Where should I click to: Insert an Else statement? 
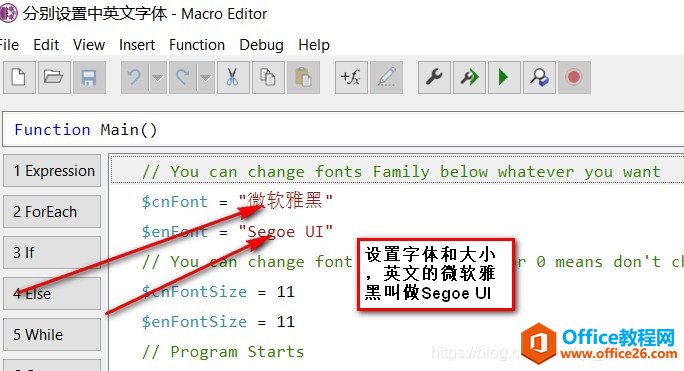point(52,294)
